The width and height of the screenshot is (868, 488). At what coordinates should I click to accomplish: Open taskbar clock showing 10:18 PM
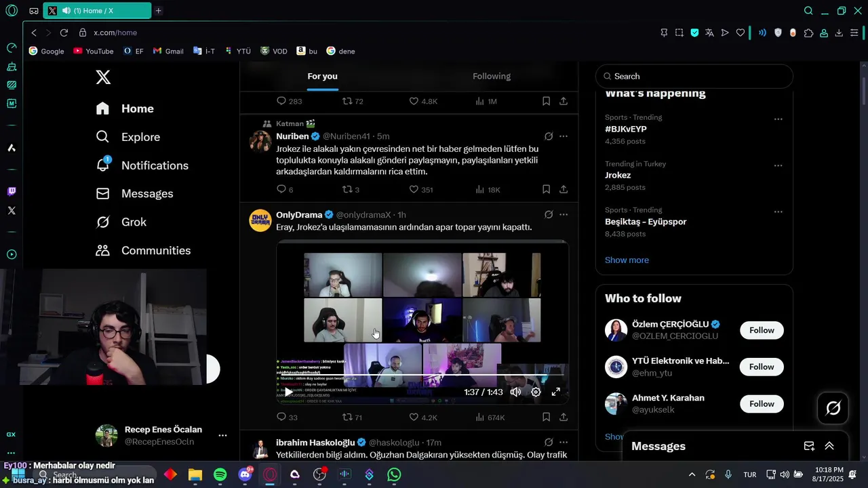[829, 474]
